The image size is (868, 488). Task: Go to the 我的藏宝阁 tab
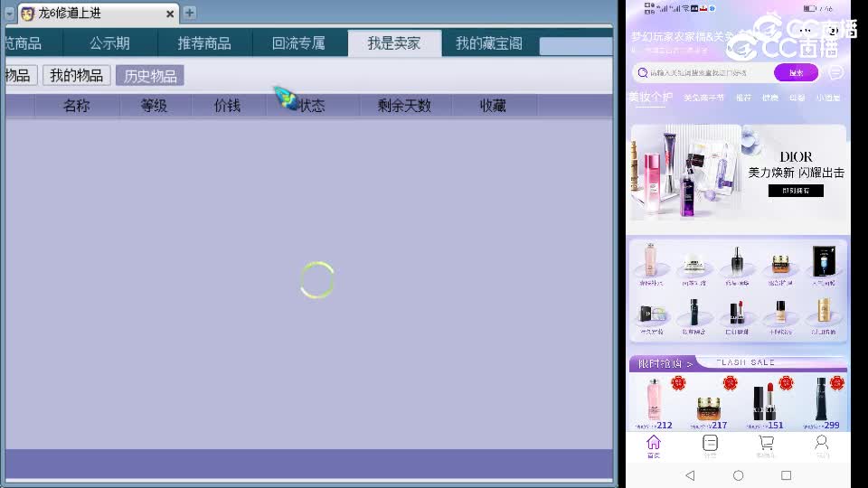click(x=489, y=43)
